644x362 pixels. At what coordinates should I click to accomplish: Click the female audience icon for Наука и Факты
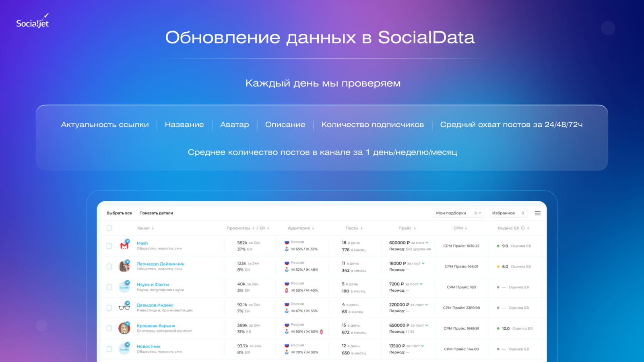pos(287,290)
